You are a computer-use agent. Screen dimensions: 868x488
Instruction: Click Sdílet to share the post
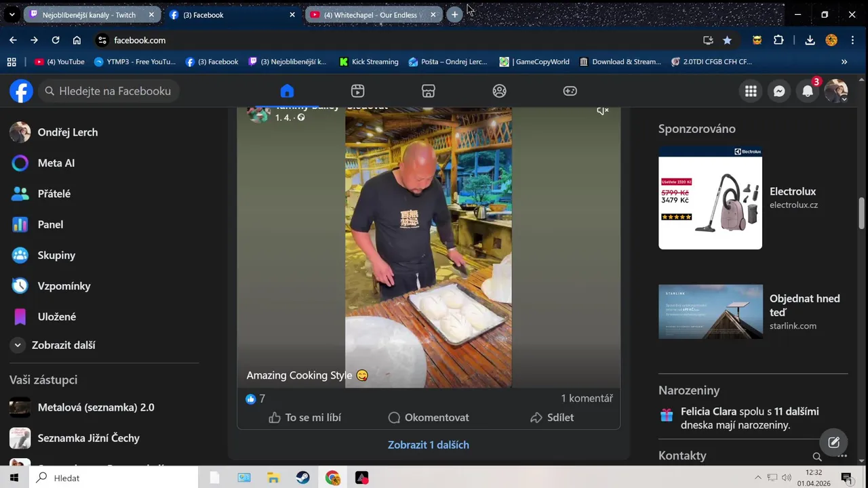tap(552, 418)
